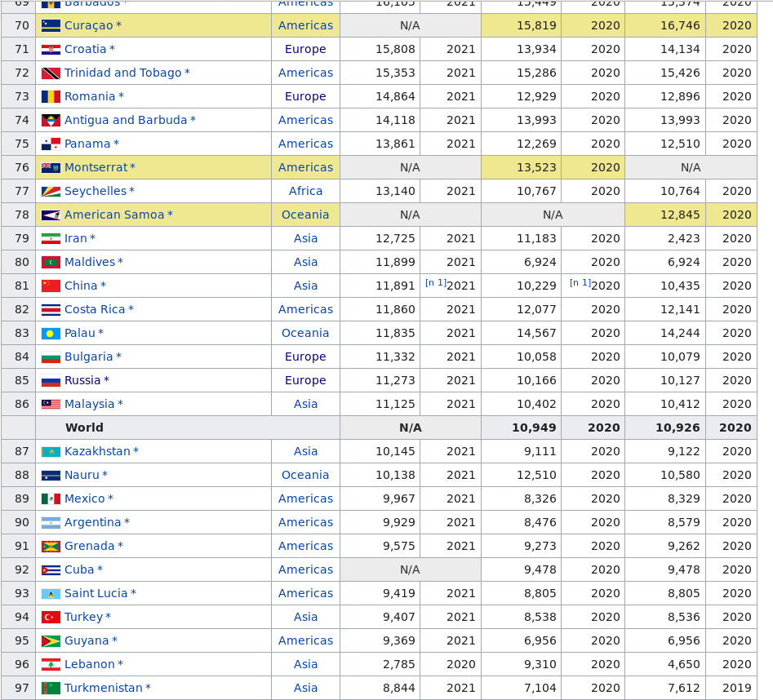The width and height of the screenshot is (773, 700).
Task: Open the Grenada flag image
Action: pyautogui.click(x=51, y=546)
